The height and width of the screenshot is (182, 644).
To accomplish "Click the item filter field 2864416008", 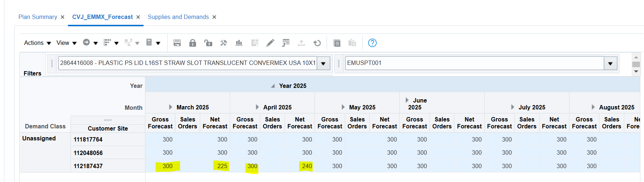I will tap(188, 63).
